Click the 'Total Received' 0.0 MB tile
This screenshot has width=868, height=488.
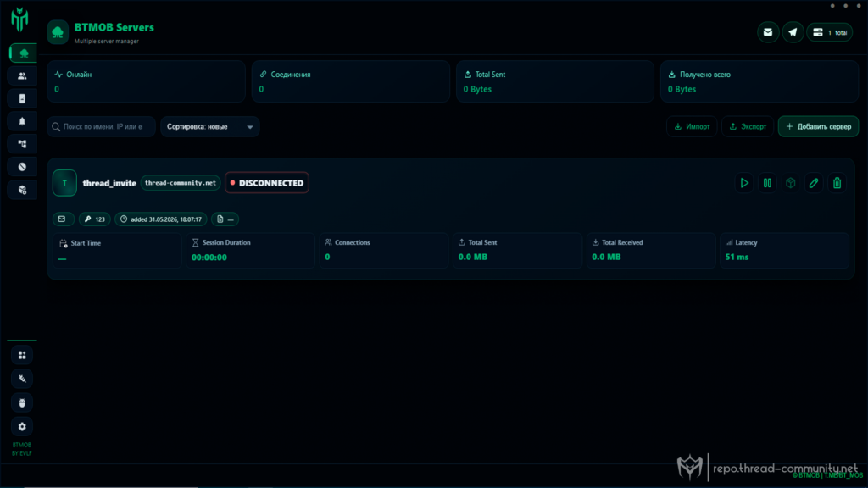(x=651, y=251)
